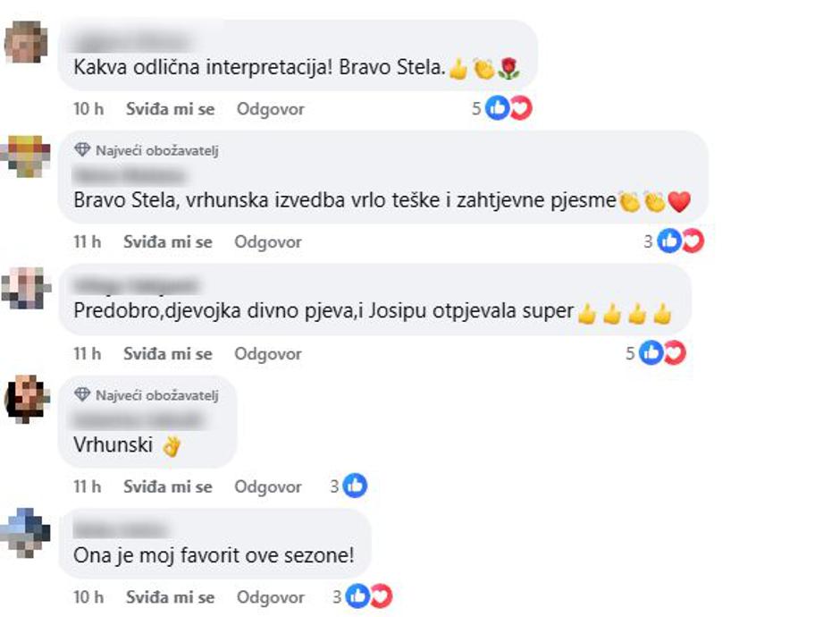Open reactions on 'vrhunska izvedba' comment
The image size is (840, 617).
[x=681, y=241]
